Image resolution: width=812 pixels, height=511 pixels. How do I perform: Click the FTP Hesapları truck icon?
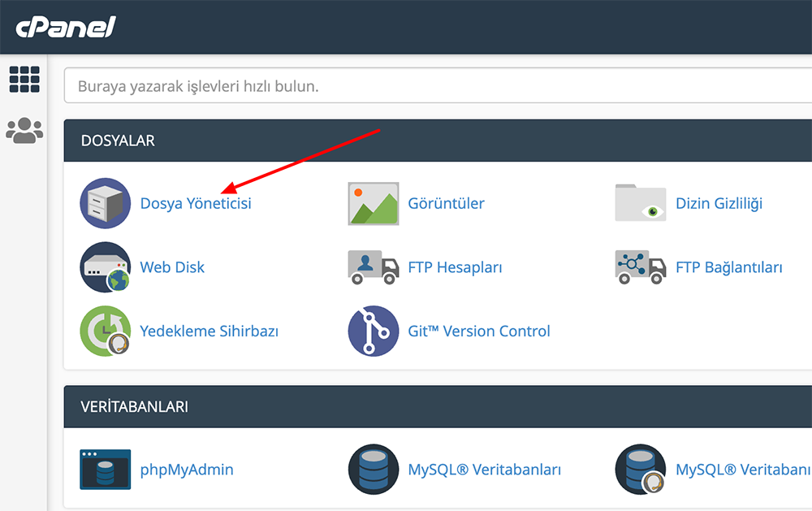(374, 267)
